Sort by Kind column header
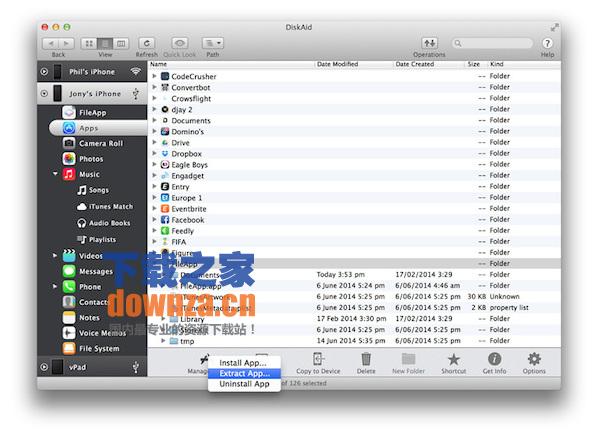The image size is (600, 430). pos(524,64)
